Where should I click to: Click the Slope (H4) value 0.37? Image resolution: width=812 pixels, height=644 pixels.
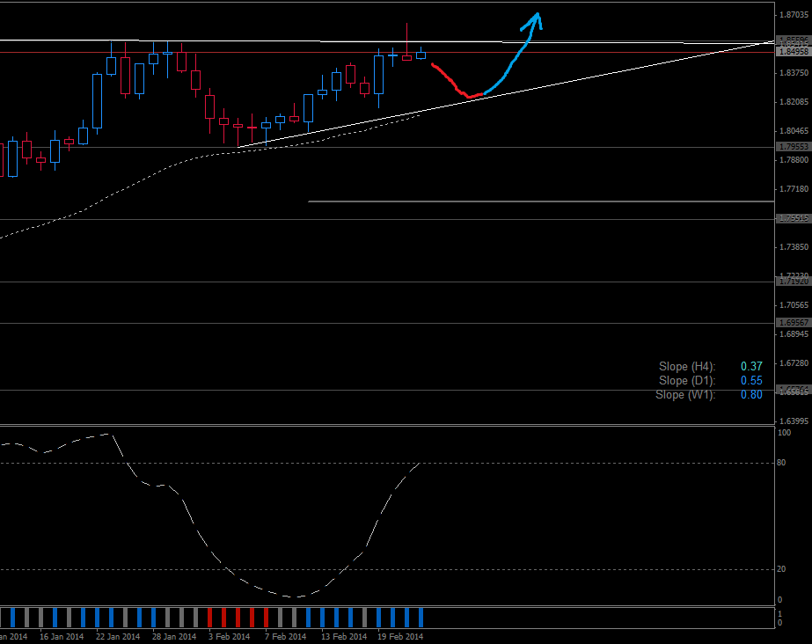[751, 367]
